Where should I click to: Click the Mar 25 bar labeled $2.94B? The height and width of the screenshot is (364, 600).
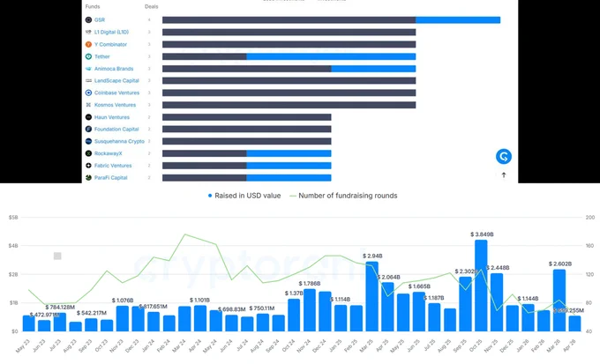(x=372, y=297)
